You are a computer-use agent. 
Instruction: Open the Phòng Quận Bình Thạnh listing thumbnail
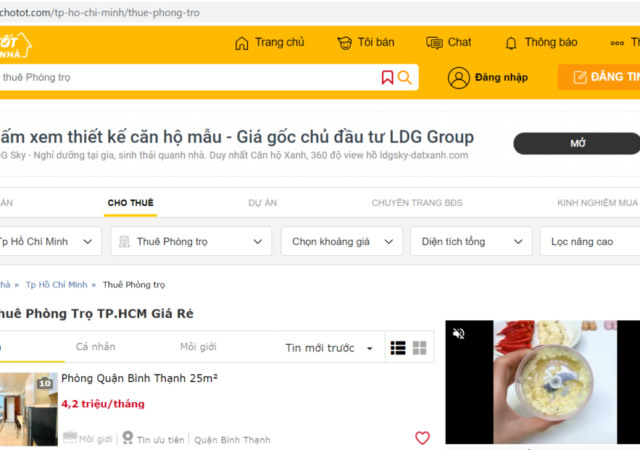28,408
